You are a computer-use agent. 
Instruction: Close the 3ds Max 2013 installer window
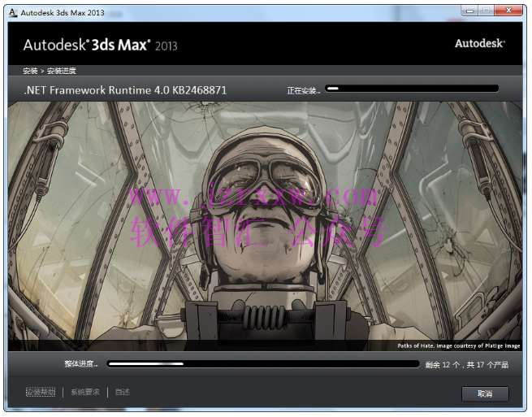coord(508,11)
